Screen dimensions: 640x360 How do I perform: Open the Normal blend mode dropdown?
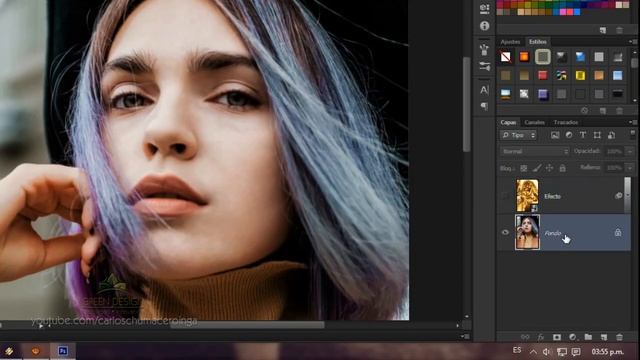click(534, 151)
